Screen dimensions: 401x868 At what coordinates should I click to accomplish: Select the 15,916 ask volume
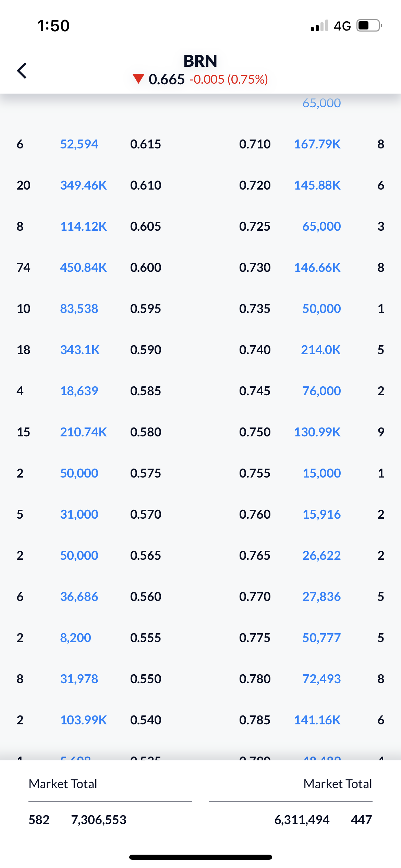click(x=321, y=514)
